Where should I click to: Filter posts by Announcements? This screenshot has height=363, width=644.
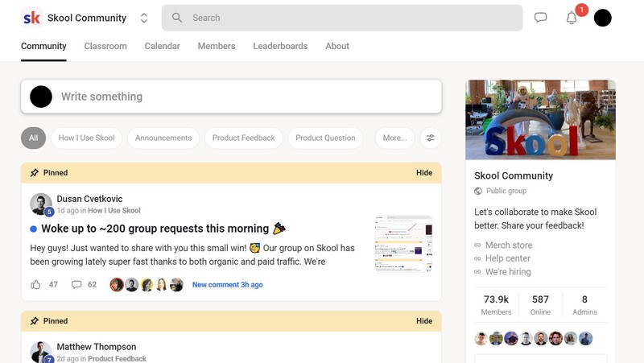coord(163,138)
